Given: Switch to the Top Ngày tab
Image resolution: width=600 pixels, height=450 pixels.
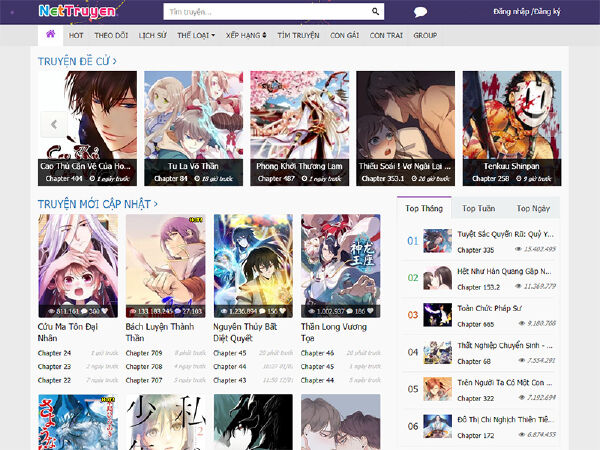Looking at the screenshot, I should (x=533, y=209).
